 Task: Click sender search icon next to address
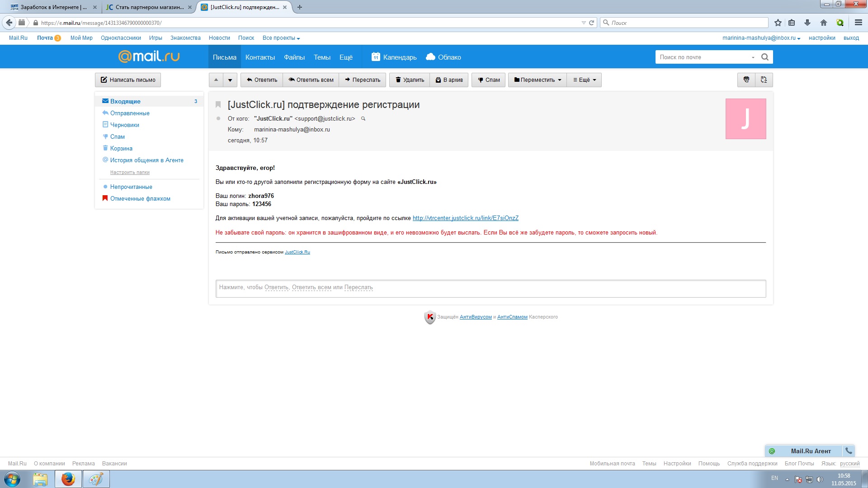click(x=363, y=119)
